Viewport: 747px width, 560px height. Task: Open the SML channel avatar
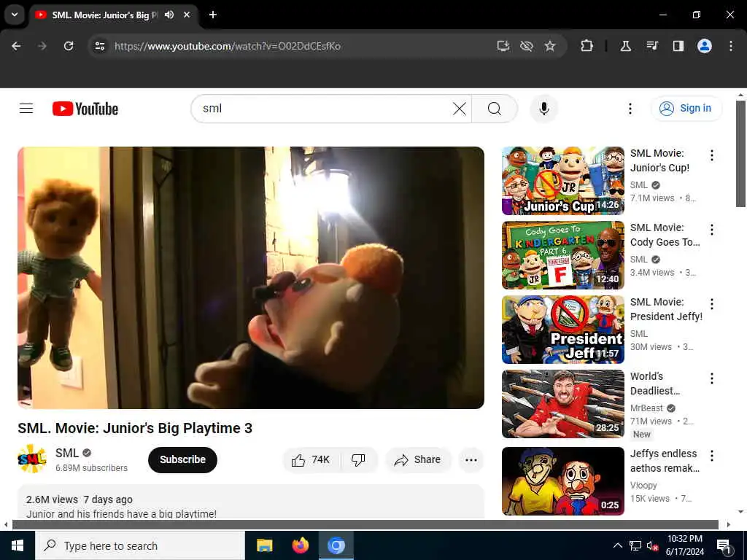[x=32, y=459]
